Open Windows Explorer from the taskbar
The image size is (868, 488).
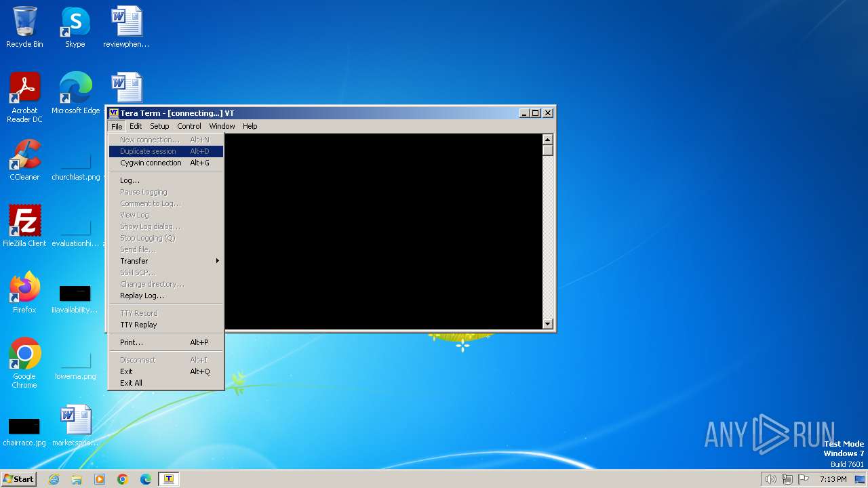click(77, 479)
